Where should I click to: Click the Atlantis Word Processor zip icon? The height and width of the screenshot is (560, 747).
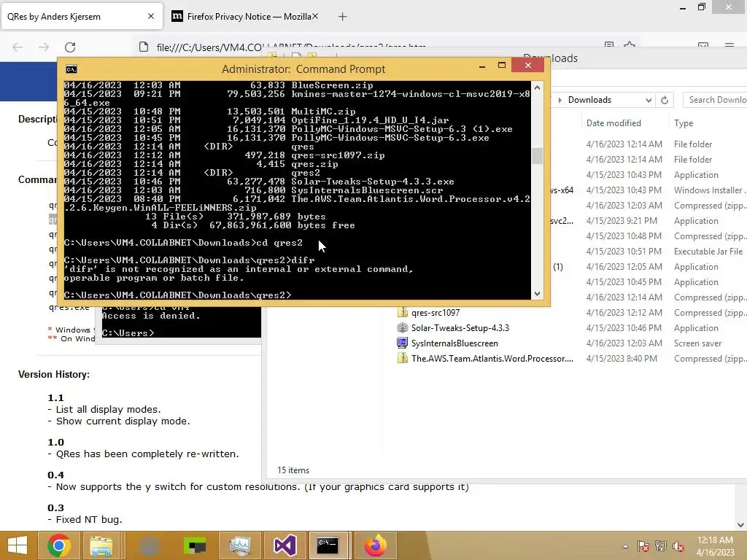pyautogui.click(x=403, y=358)
